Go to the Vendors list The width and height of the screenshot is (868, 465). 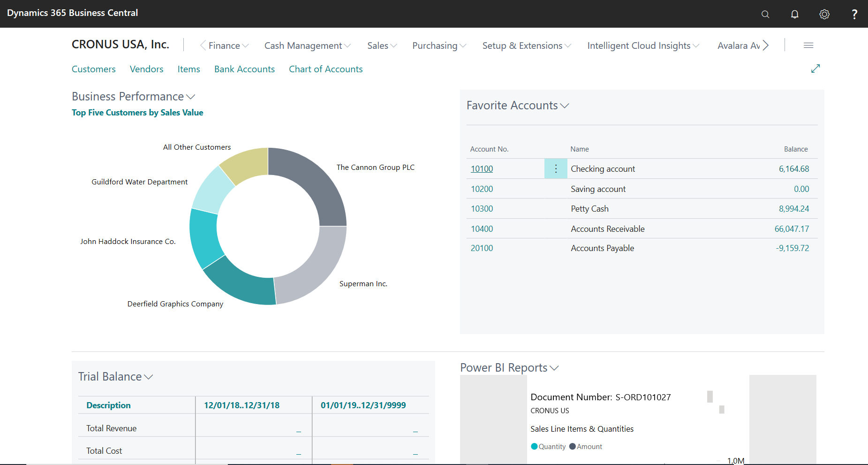click(x=147, y=69)
